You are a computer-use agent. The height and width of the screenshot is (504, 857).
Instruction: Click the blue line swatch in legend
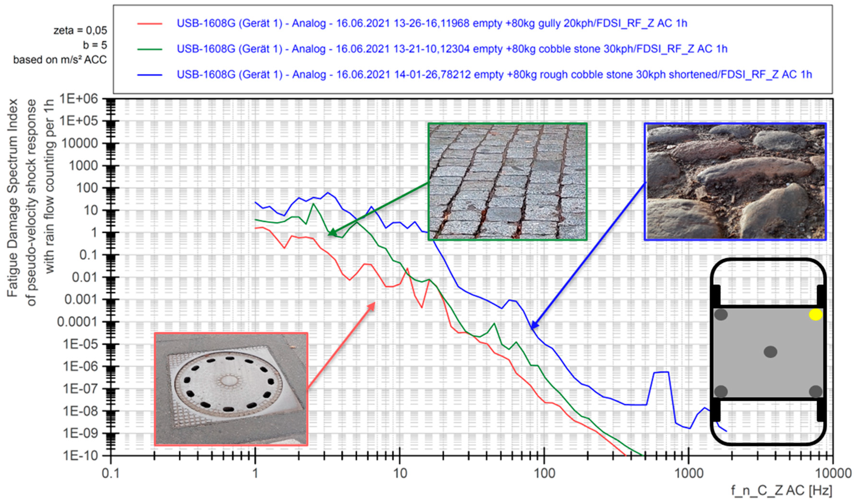[x=150, y=75]
